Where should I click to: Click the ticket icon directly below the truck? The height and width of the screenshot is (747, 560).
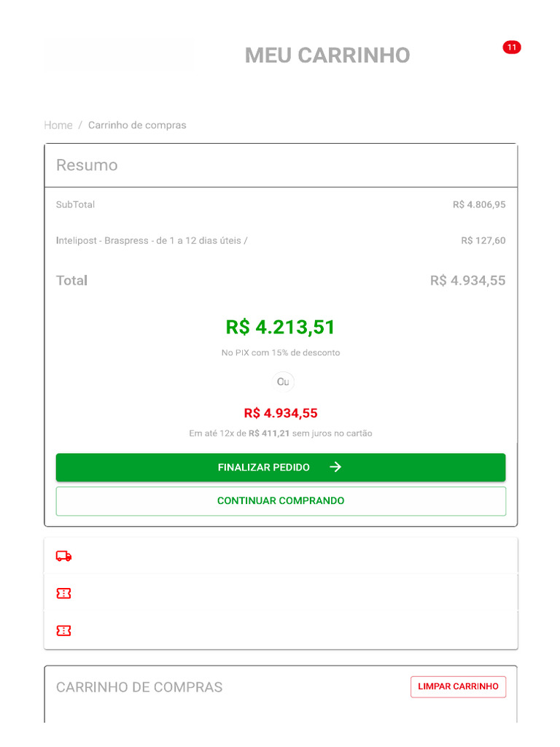(64, 593)
